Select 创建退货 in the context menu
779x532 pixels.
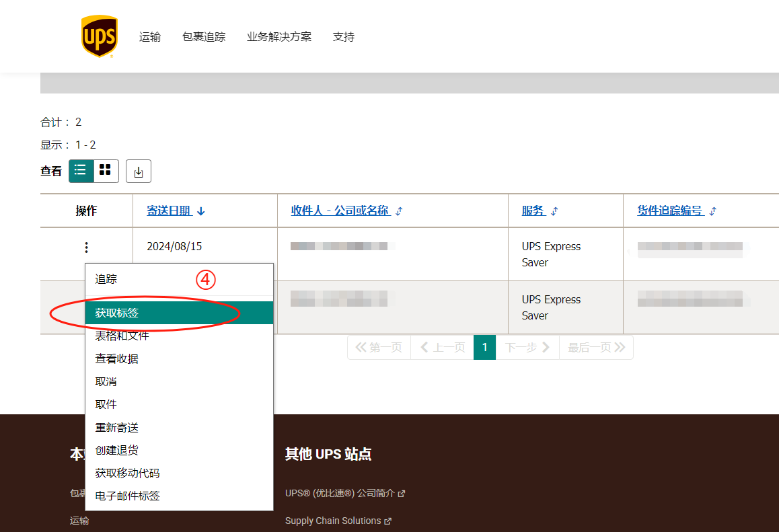click(180, 450)
